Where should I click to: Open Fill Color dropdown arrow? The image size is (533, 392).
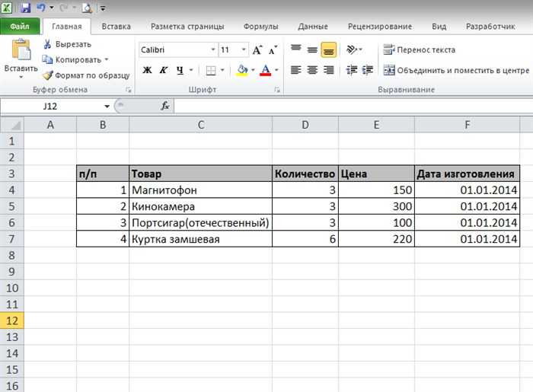pos(253,70)
